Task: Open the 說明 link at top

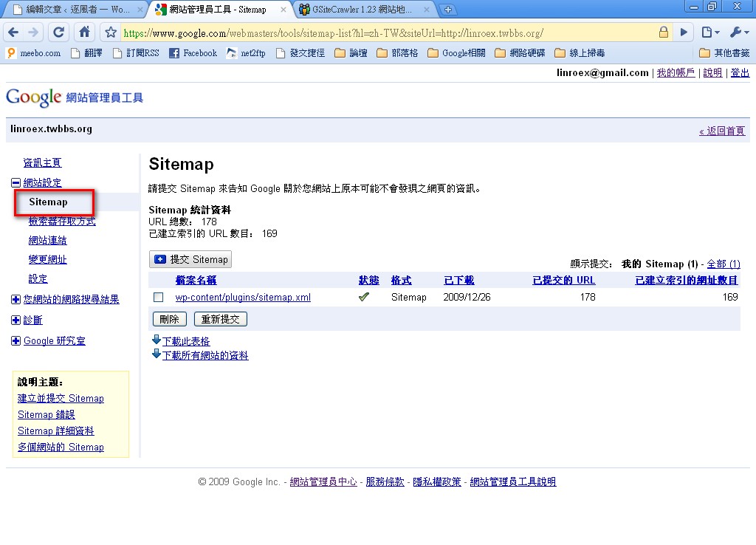Action: [712, 73]
